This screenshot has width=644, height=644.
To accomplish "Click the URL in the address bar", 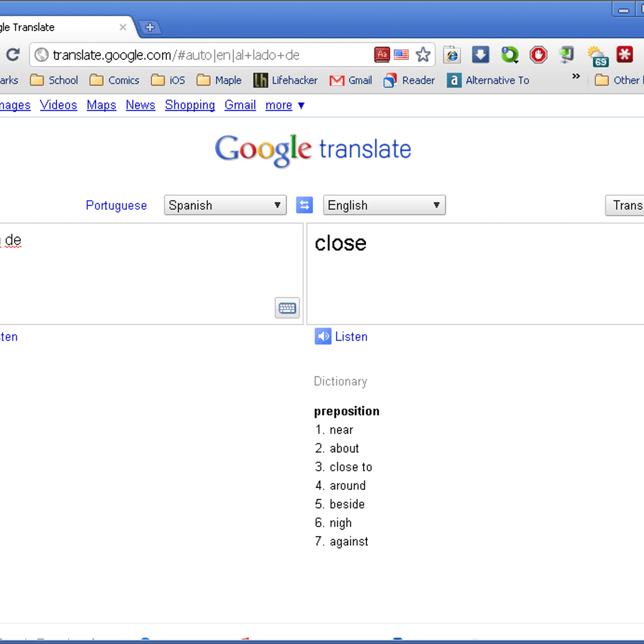I will (x=176, y=55).
